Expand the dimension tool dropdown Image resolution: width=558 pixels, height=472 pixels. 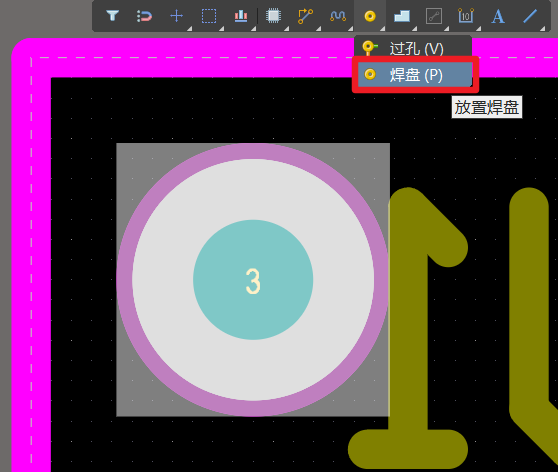pyautogui.click(x=479, y=28)
